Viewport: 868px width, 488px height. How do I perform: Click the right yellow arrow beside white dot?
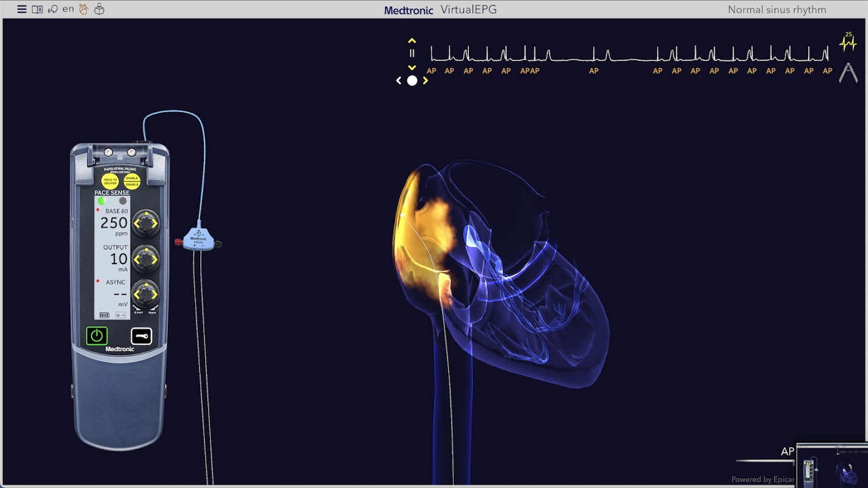tap(425, 81)
